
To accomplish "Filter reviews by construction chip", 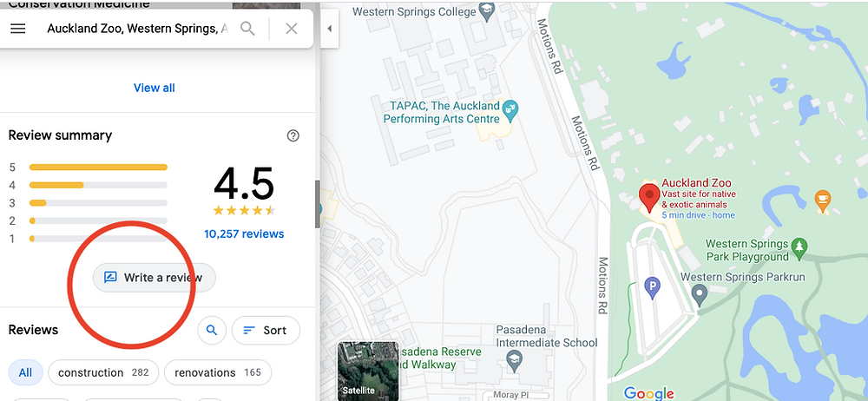I will tap(103, 372).
